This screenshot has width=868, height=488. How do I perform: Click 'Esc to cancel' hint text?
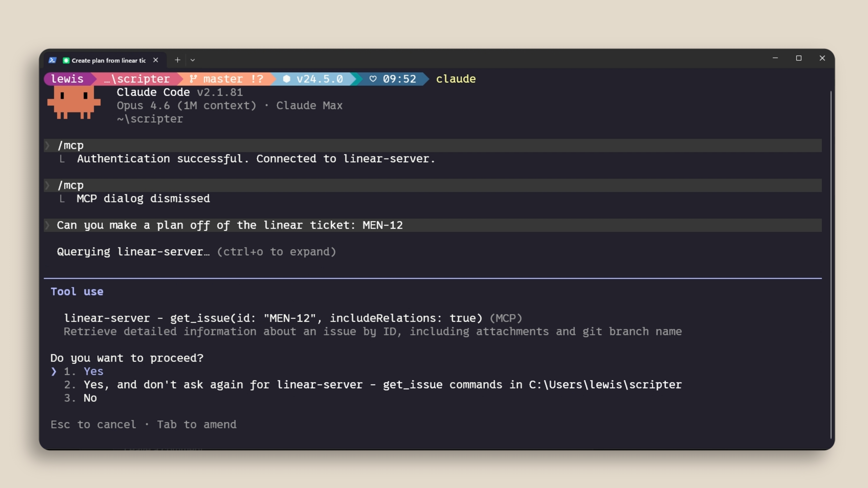pyautogui.click(x=93, y=425)
